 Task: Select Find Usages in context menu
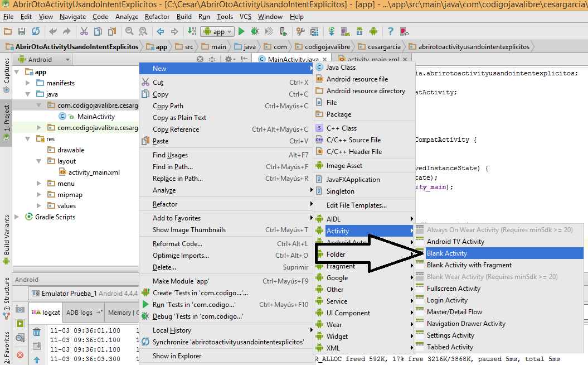click(225, 155)
